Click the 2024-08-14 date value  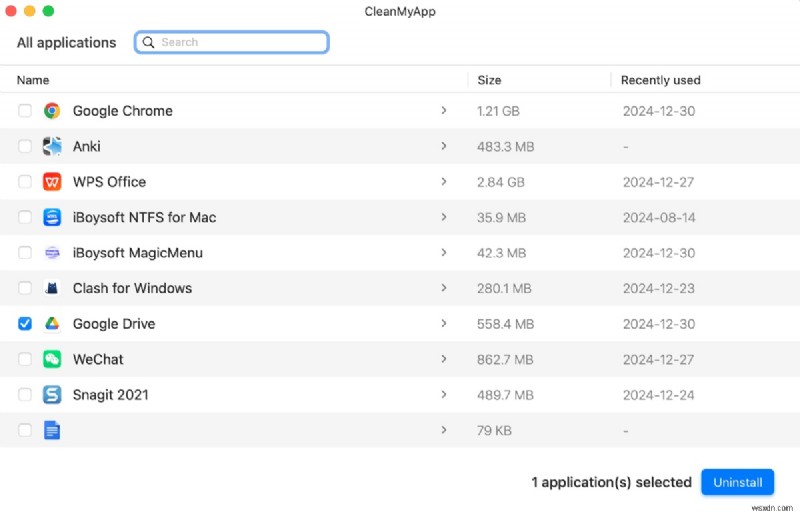(659, 218)
